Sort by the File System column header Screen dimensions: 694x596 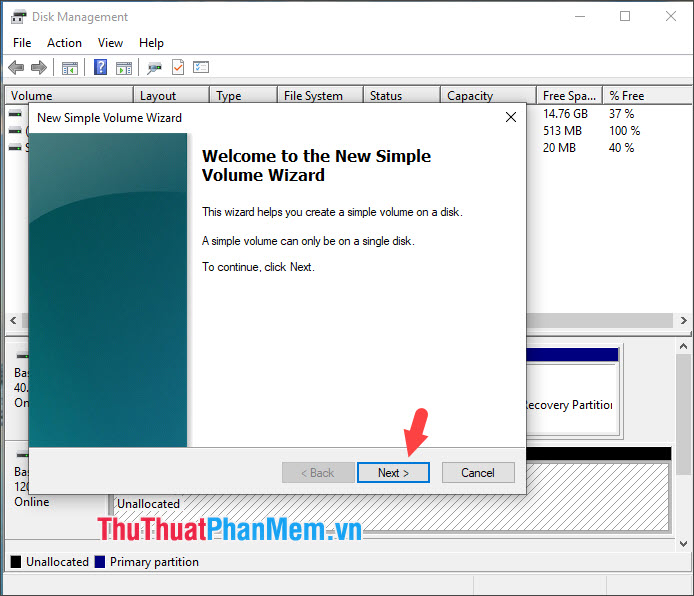tap(320, 96)
